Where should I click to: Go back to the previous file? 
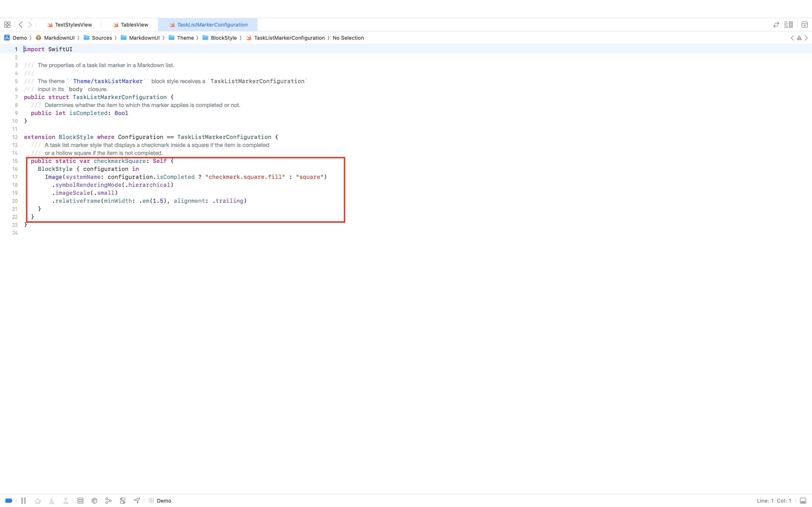click(x=21, y=25)
